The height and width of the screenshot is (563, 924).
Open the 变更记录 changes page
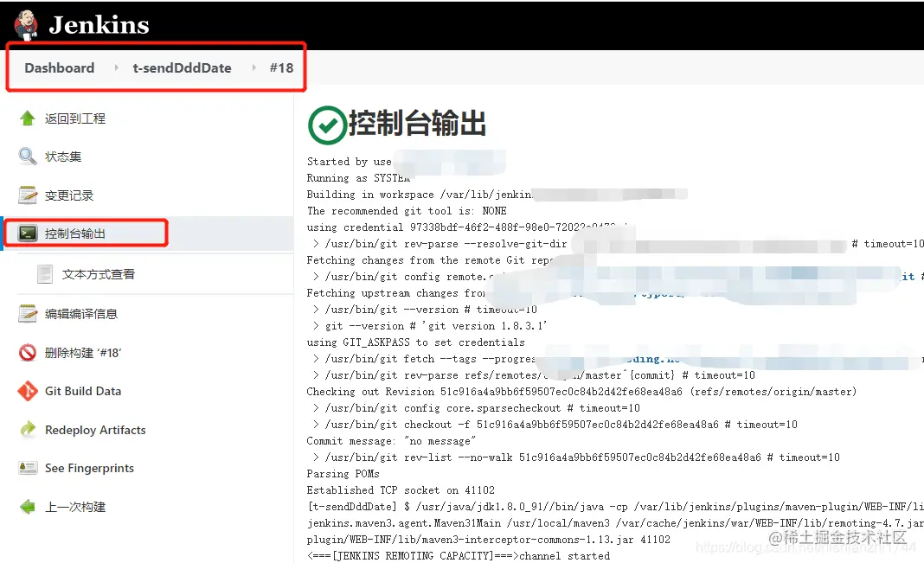[69, 195]
